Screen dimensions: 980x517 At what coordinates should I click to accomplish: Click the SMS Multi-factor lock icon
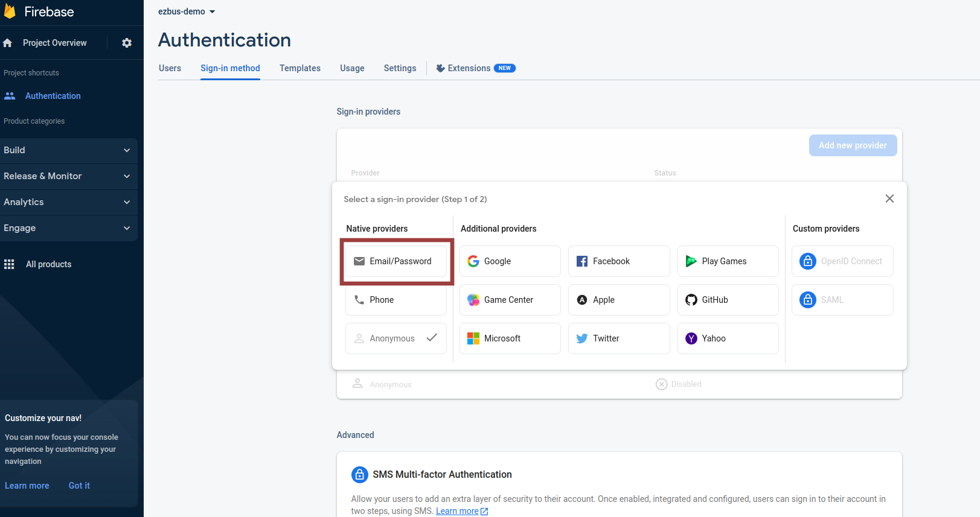[x=360, y=475]
